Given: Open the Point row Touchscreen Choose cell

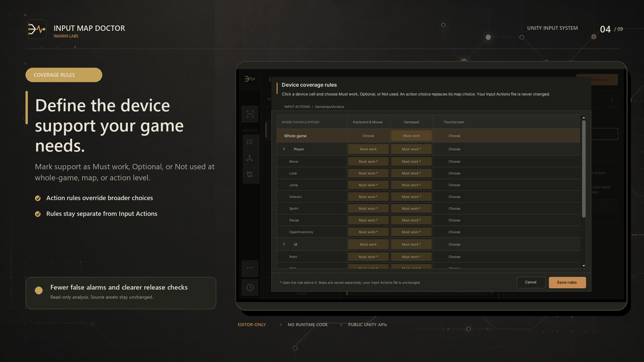Looking at the screenshot, I should pos(455,257).
